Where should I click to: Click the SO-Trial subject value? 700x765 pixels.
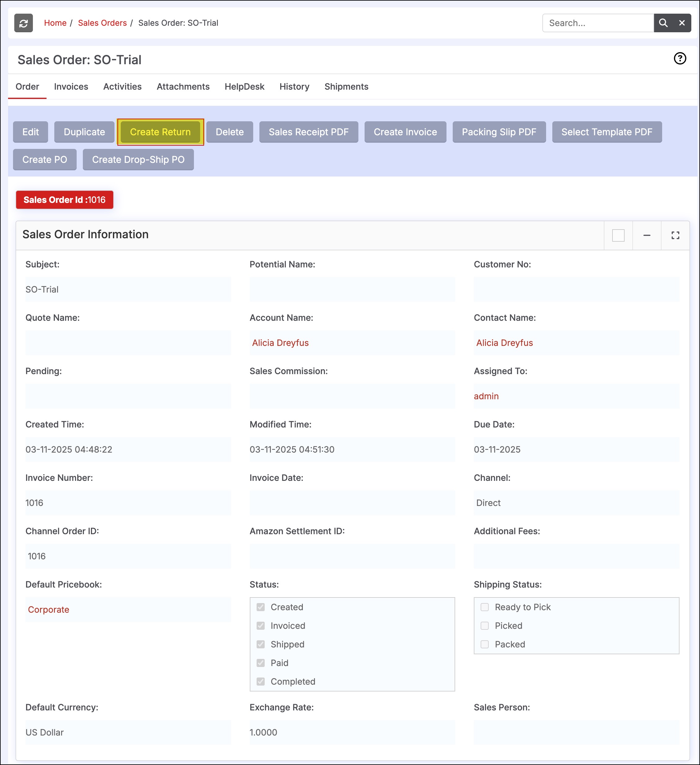(42, 289)
